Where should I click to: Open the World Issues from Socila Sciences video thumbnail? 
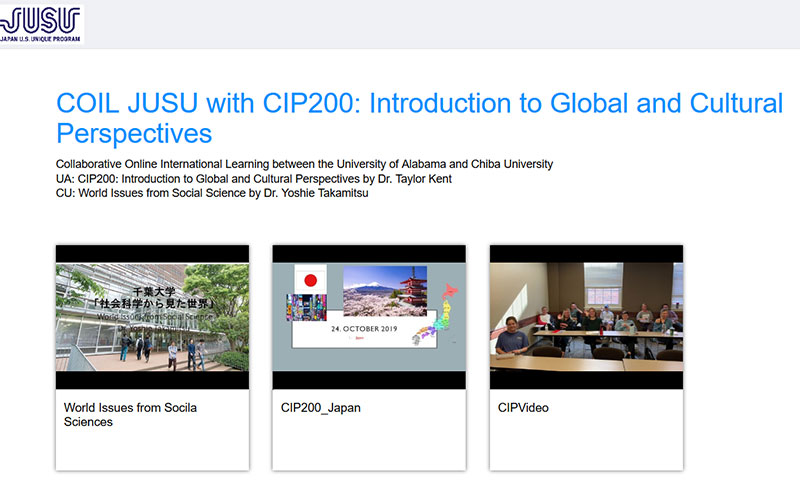point(153,317)
